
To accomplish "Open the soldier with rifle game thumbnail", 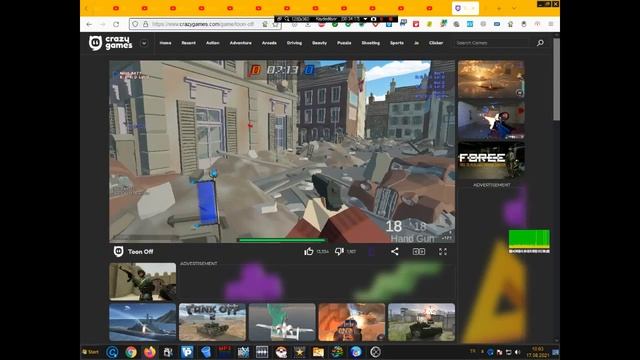I will (142, 282).
